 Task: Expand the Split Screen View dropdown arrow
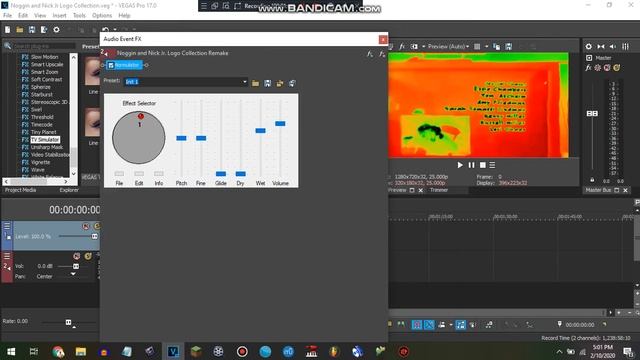[x=423, y=47]
